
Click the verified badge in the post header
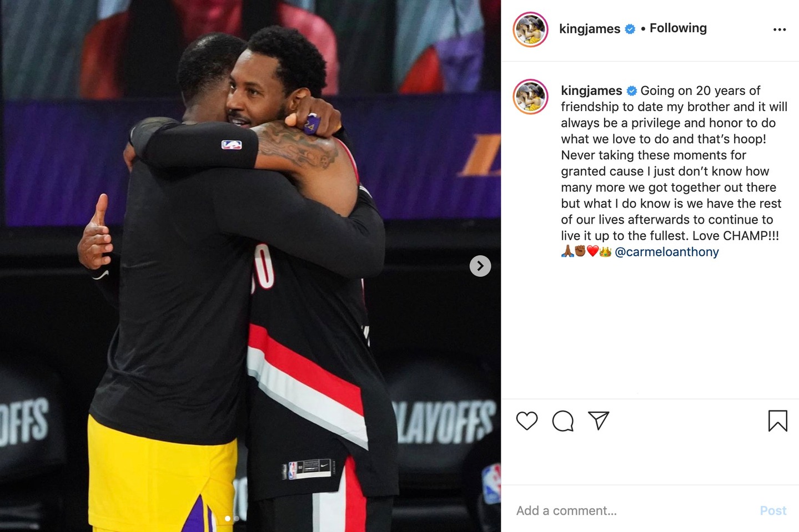tap(630, 29)
